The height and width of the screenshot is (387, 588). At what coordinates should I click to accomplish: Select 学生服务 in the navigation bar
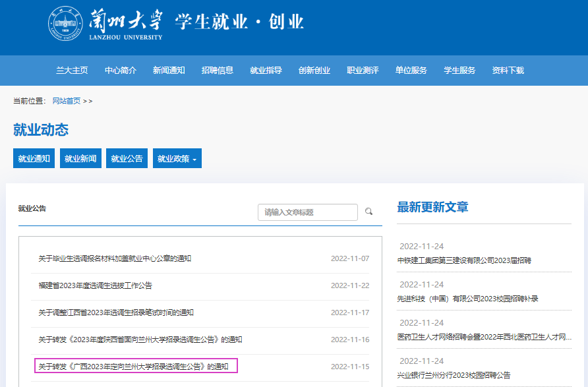tap(459, 71)
